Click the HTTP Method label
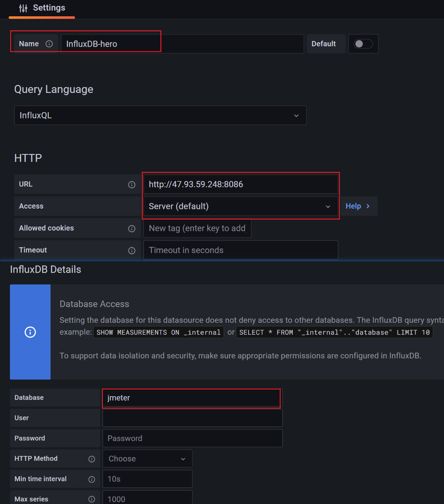 [36, 459]
